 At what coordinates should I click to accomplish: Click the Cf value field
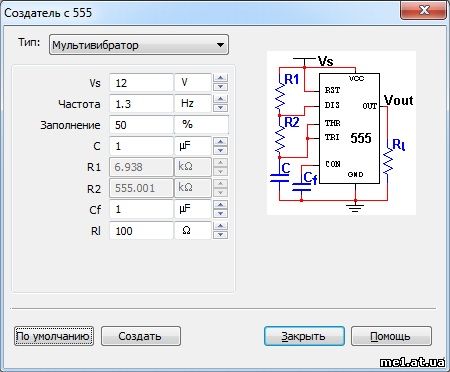click(141, 209)
